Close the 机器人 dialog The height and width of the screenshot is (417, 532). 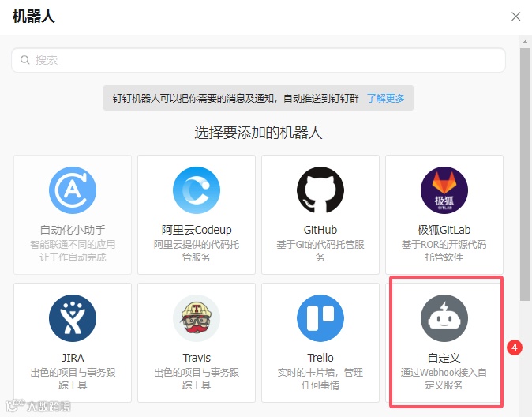coord(515,17)
